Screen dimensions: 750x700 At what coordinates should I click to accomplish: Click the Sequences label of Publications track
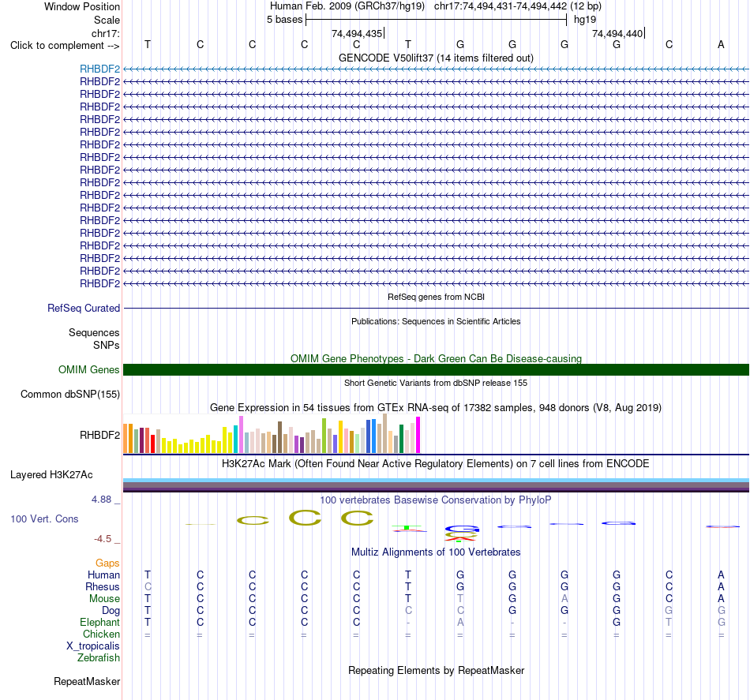point(94,333)
